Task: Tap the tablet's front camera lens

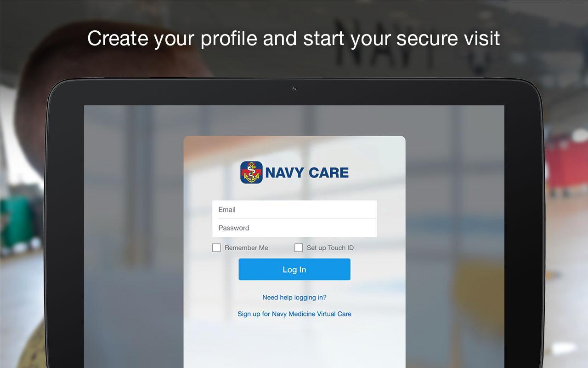Action: click(294, 89)
